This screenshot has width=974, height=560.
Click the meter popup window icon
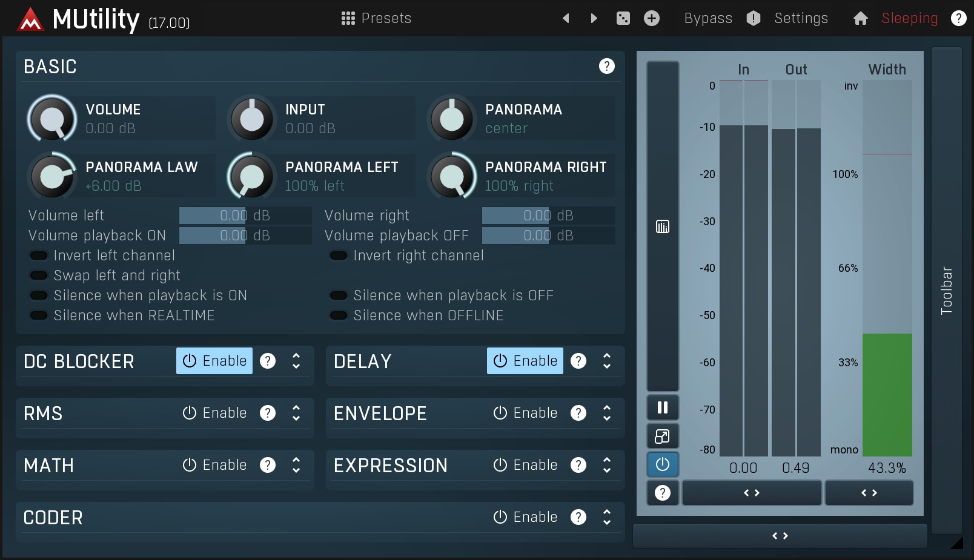tap(663, 436)
